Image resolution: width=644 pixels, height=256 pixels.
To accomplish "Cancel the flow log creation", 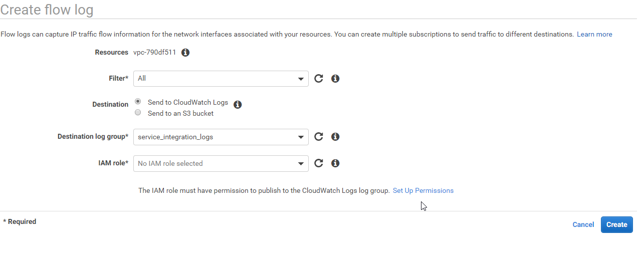I will point(583,224).
